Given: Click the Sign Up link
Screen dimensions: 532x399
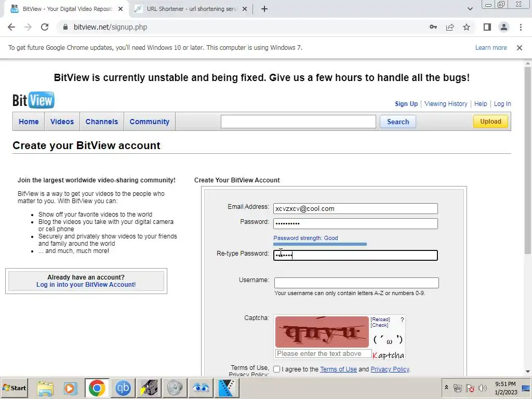Looking at the screenshot, I should (x=406, y=104).
